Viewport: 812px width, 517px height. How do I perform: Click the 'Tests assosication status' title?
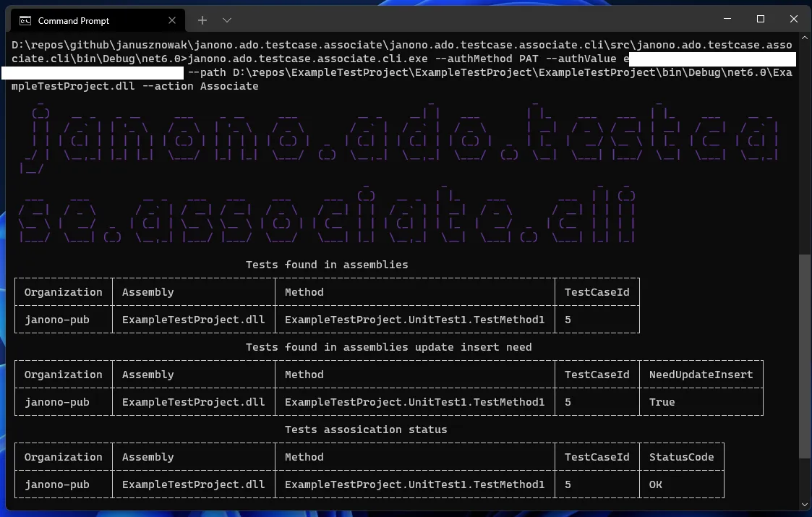pyautogui.click(x=366, y=430)
